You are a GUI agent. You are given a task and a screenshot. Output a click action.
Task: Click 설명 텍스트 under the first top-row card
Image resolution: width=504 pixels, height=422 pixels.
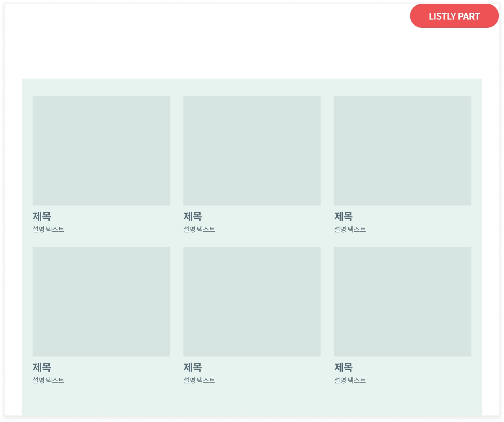coord(48,229)
